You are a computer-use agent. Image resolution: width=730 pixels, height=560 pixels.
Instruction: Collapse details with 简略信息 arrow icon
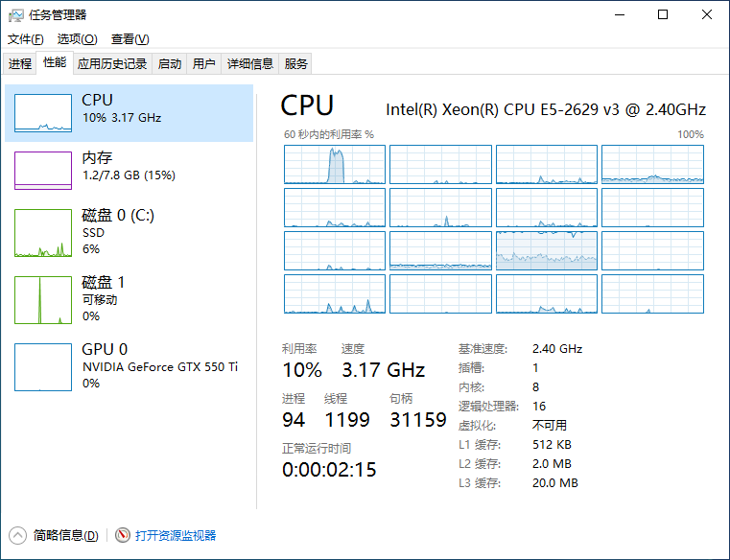tap(17, 535)
